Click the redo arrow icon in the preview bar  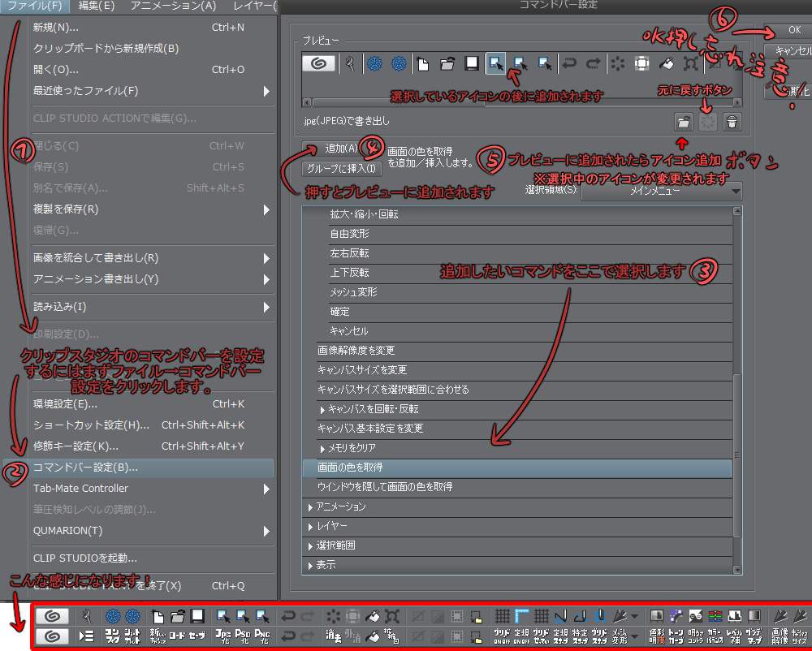point(593,63)
